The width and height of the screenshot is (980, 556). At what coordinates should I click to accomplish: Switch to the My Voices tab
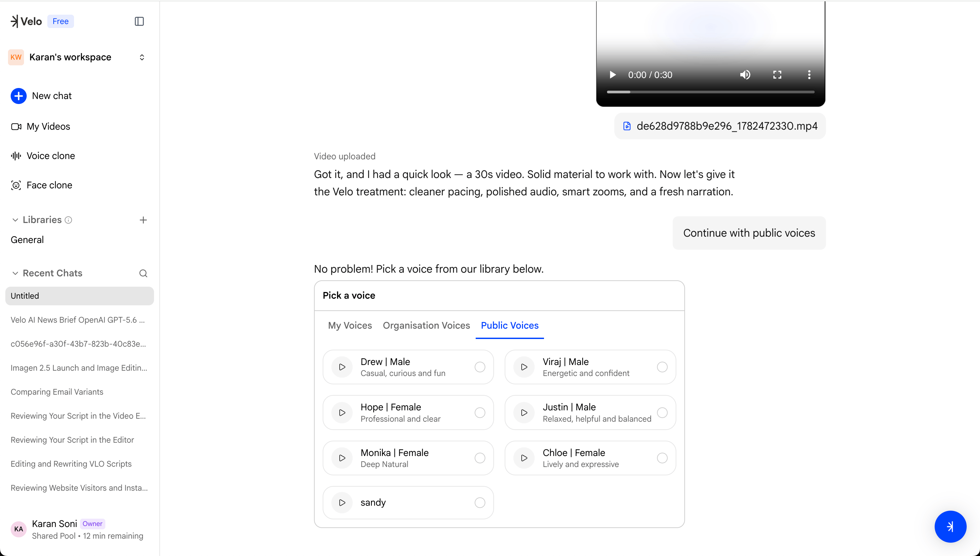click(x=350, y=325)
